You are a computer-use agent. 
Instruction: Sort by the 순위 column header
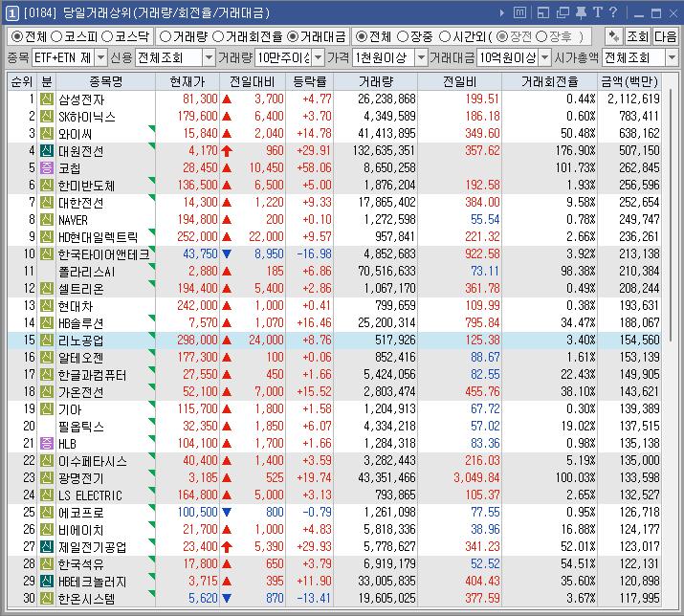[22, 81]
